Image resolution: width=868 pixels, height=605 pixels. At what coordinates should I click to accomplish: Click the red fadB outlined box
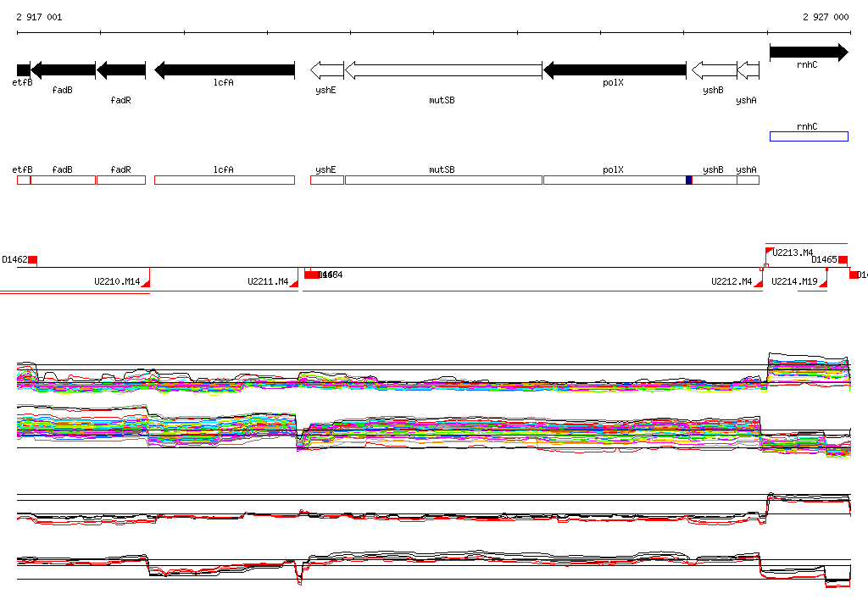(x=63, y=180)
